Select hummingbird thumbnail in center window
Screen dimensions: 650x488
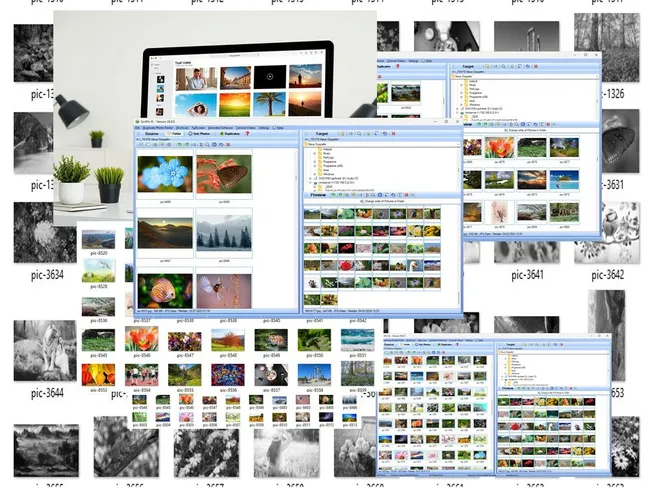coord(224,291)
